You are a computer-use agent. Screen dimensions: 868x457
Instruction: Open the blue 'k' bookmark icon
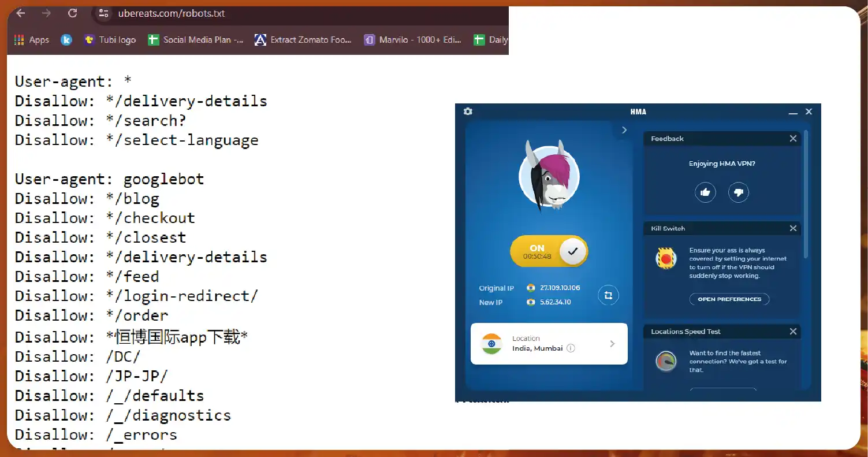click(66, 40)
